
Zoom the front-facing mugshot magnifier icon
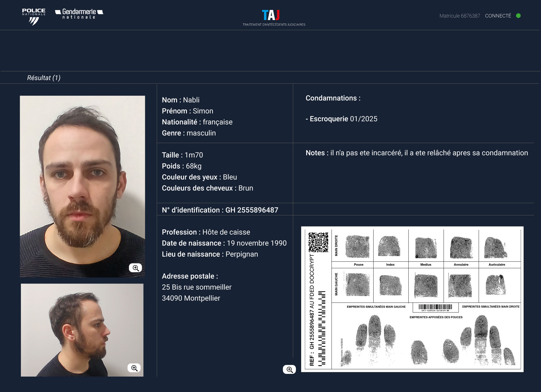click(136, 268)
